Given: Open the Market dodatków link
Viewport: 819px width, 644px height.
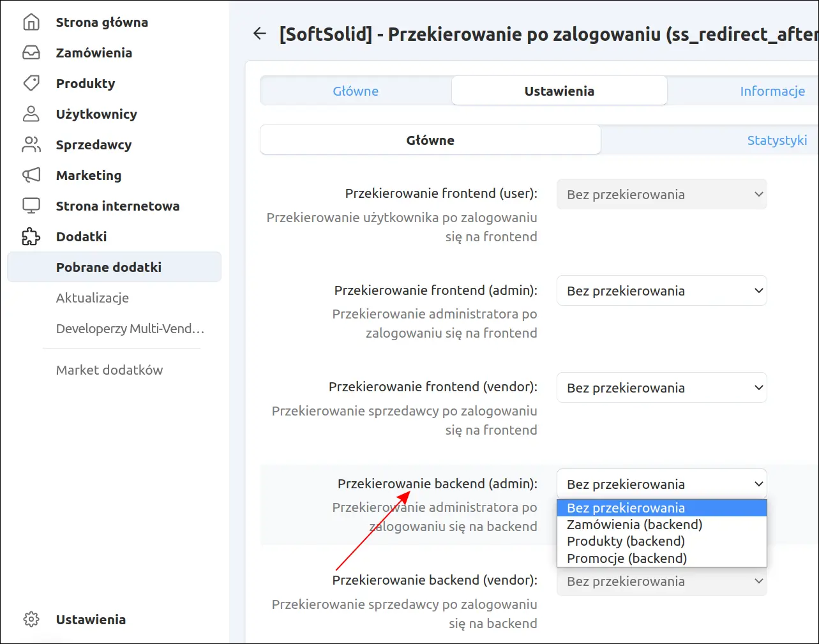Looking at the screenshot, I should (109, 370).
